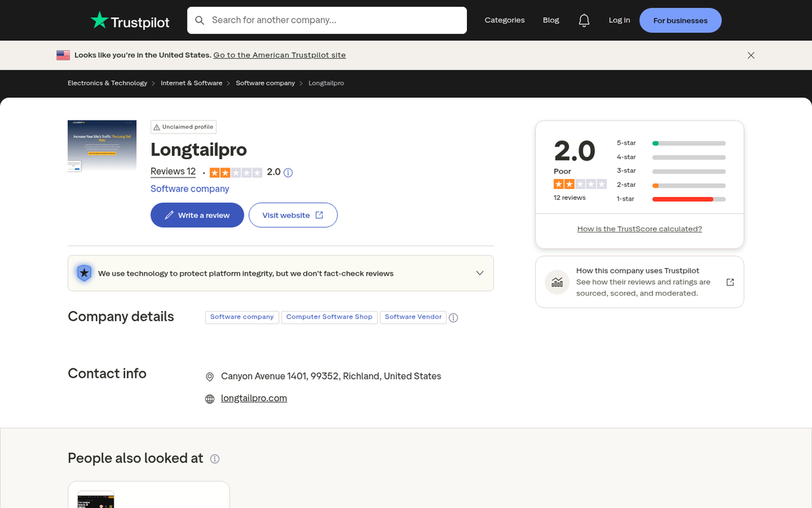This screenshot has height=508, width=812.
Task: Dismiss the United States location banner
Action: (751, 55)
